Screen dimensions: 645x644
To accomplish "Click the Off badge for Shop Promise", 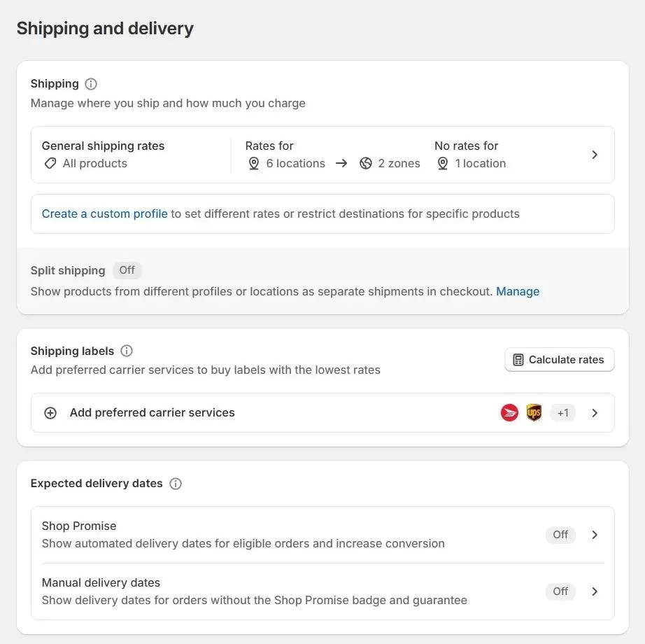I will click(x=560, y=534).
